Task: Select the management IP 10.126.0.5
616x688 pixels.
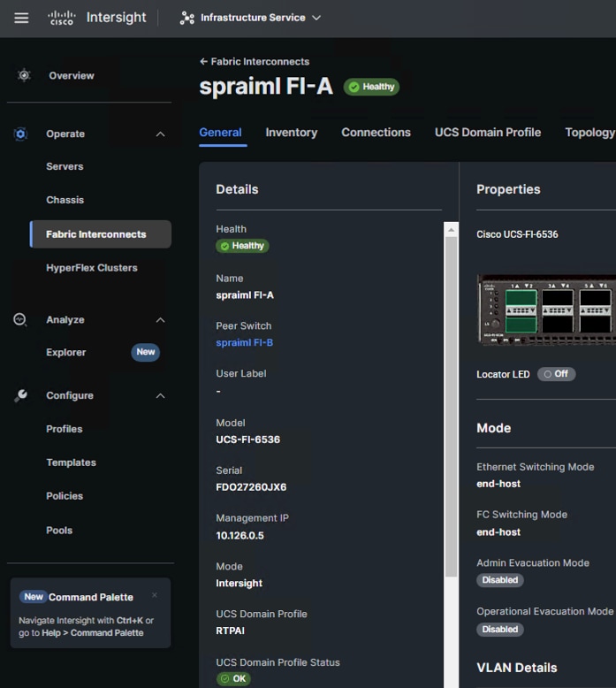Action: click(240, 535)
